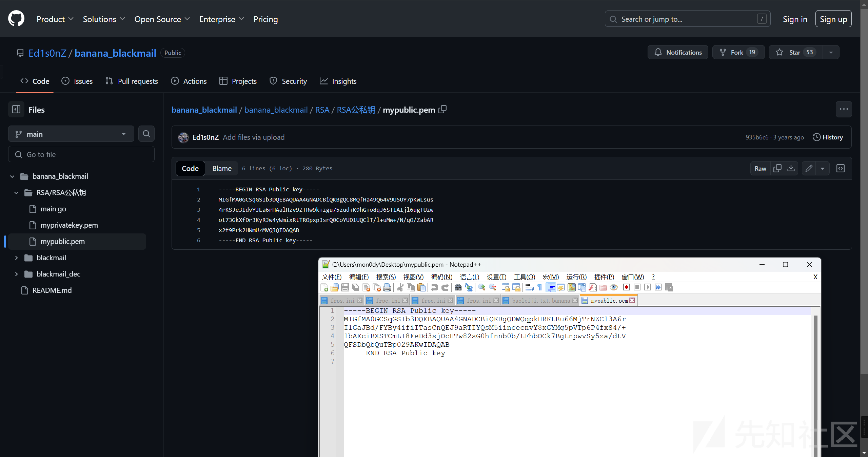
Task: Click the Raw button
Action: tap(760, 168)
